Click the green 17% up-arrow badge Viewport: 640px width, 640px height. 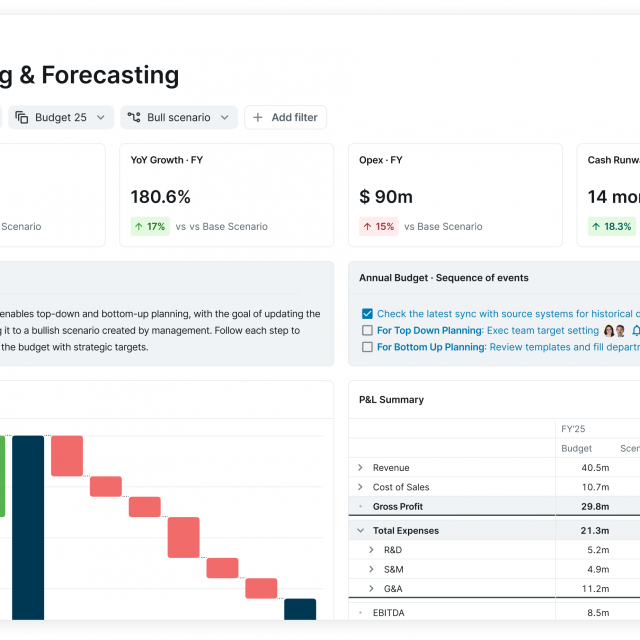(150, 227)
